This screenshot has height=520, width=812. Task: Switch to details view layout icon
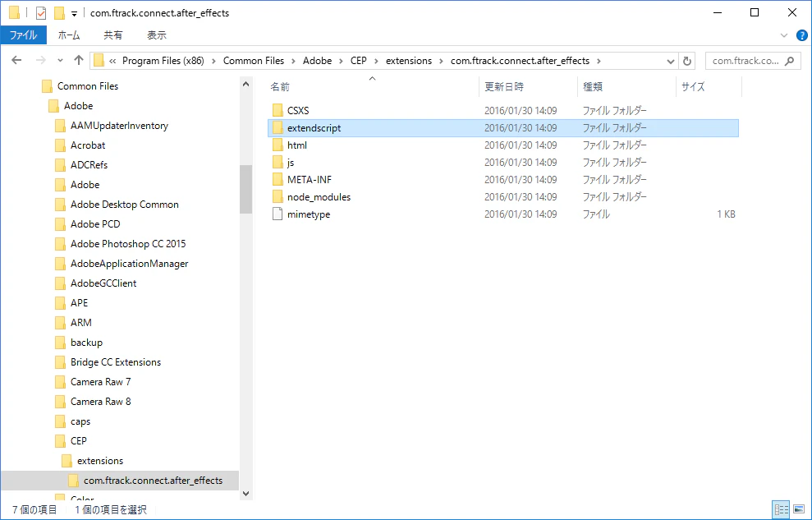point(781,509)
